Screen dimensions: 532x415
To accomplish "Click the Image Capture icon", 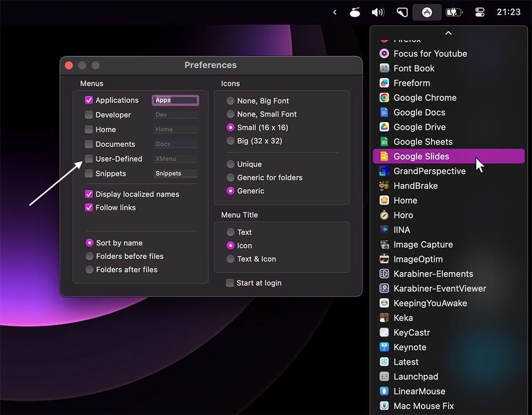I will pyautogui.click(x=384, y=244).
